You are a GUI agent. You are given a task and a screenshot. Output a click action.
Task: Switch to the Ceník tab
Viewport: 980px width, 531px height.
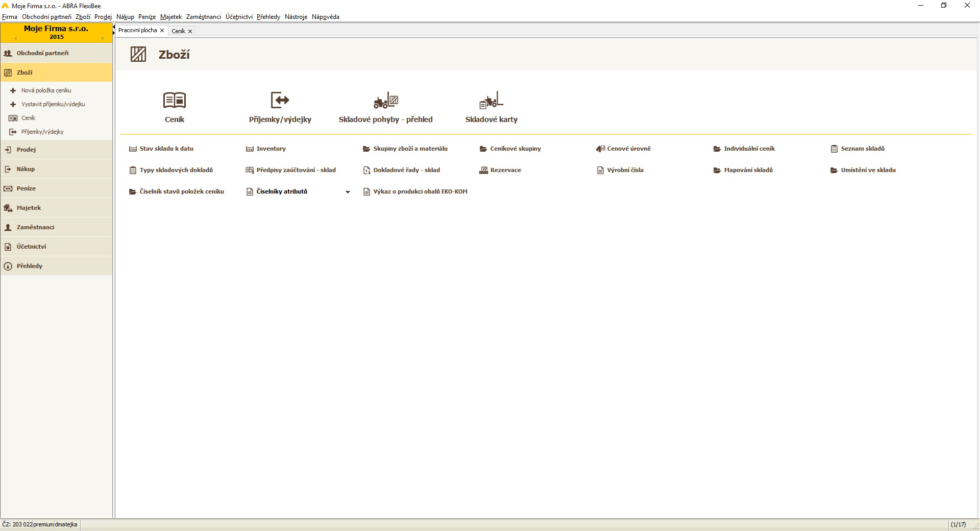pyautogui.click(x=178, y=31)
